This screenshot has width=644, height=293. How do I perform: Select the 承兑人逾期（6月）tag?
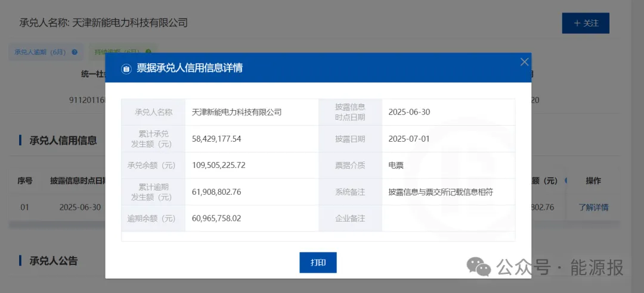(x=41, y=52)
